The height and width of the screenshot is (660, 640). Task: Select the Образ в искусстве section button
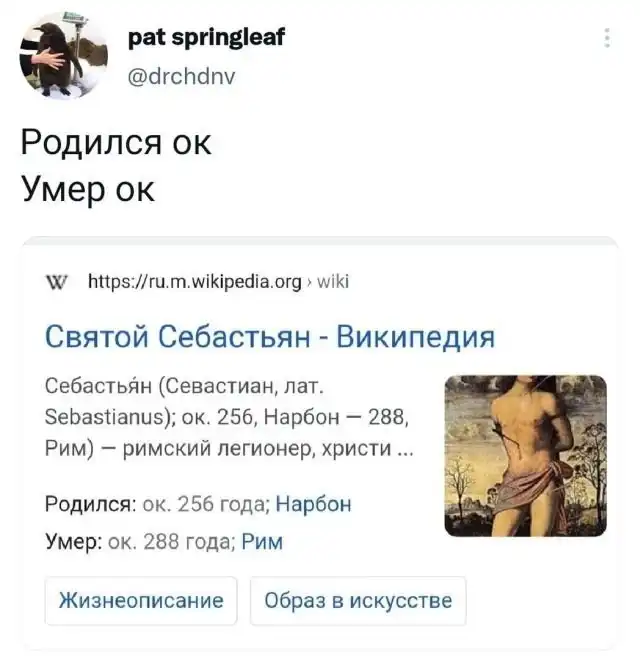(358, 600)
